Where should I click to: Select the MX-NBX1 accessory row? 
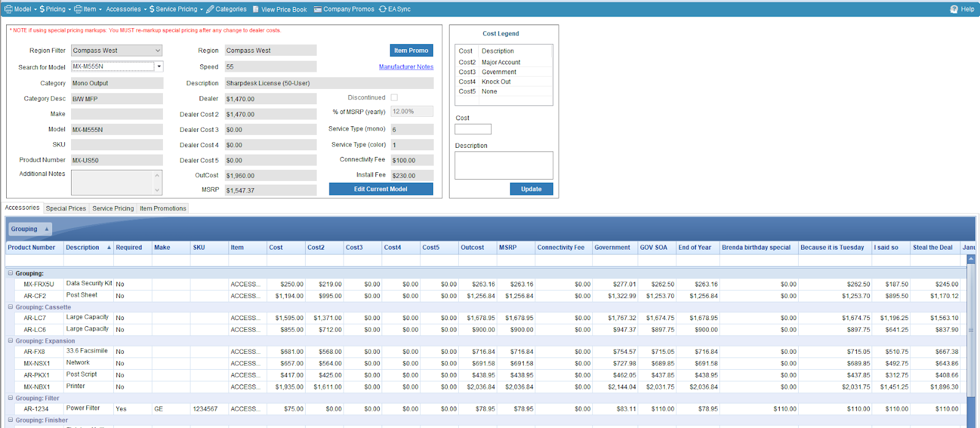click(490, 386)
